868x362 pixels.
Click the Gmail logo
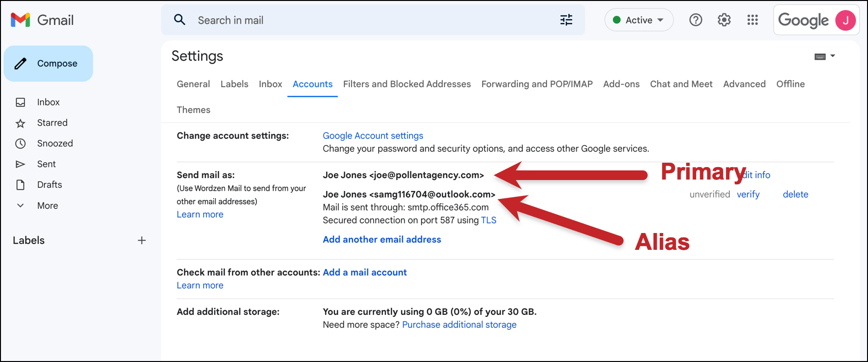(x=42, y=20)
